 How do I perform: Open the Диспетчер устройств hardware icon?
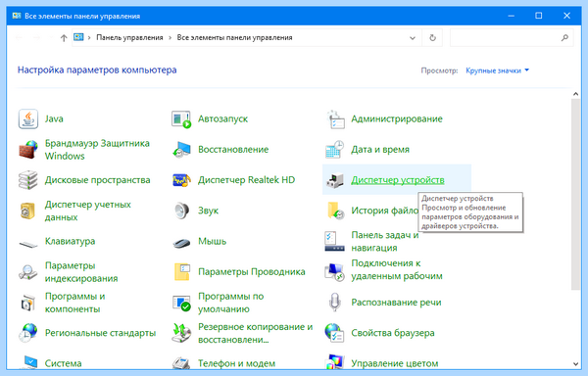tap(335, 180)
